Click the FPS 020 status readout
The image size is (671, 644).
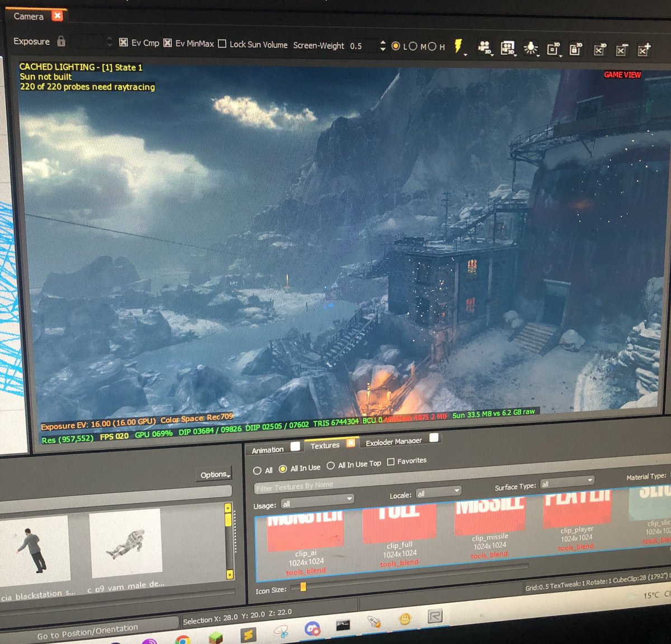114,437
